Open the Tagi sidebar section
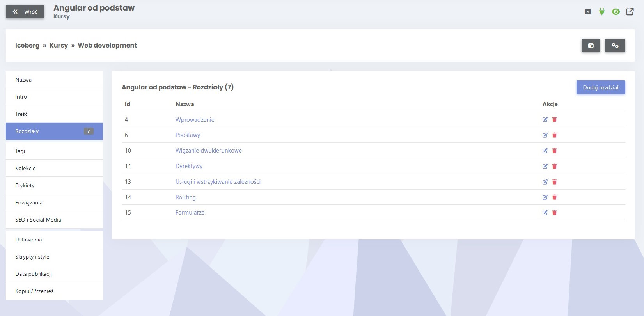This screenshot has height=316, width=644. pos(54,151)
